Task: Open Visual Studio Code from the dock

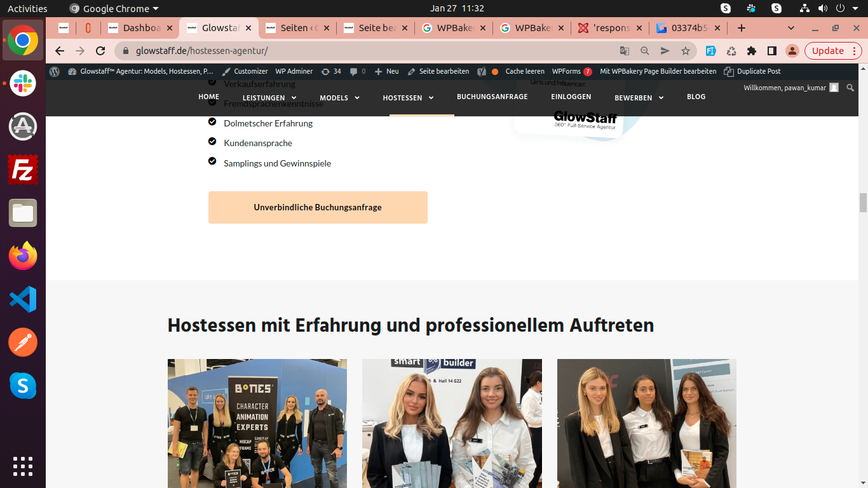Action: pos(23,299)
